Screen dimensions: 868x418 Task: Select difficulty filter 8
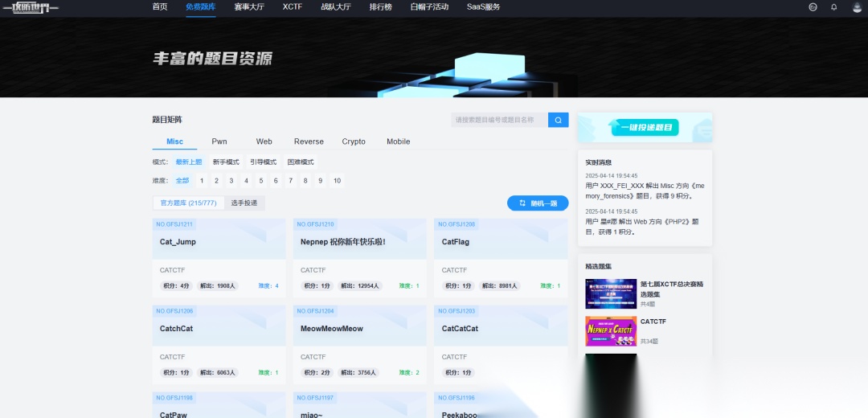(x=305, y=181)
